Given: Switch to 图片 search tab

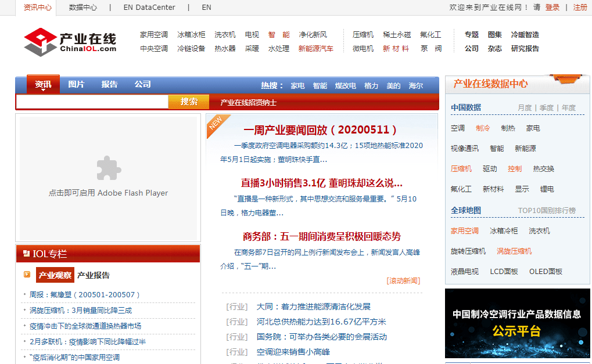Looking at the screenshot, I should pos(76,85).
